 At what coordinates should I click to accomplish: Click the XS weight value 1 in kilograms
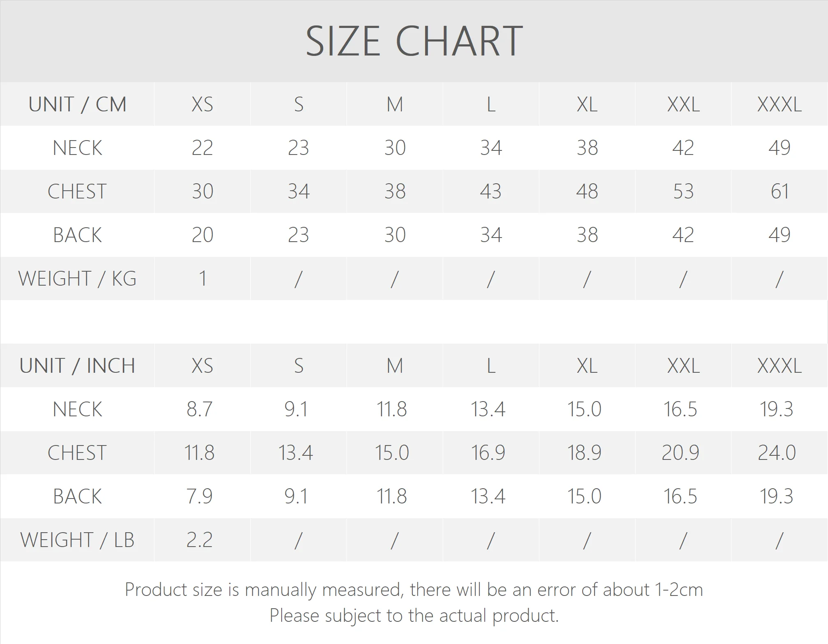pyautogui.click(x=202, y=279)
